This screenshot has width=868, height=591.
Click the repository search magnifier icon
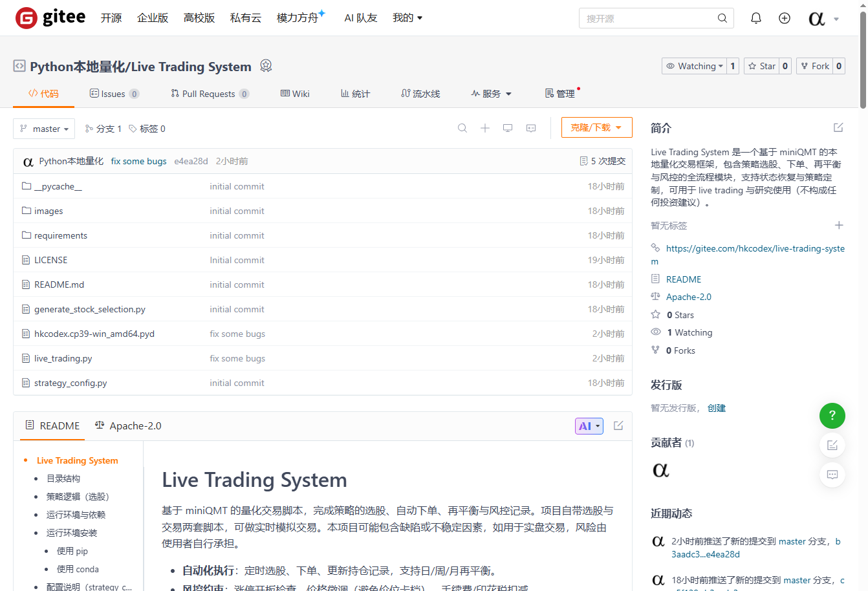(x=462, y=128)
